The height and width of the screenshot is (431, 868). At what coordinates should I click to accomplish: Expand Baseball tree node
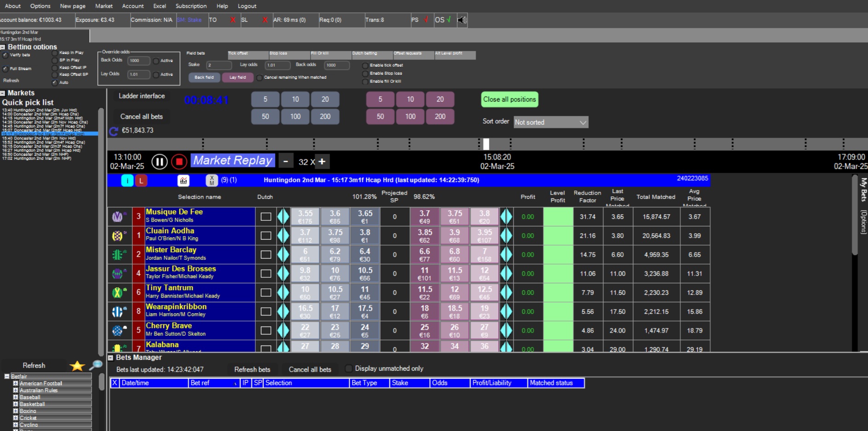[16, 397]
